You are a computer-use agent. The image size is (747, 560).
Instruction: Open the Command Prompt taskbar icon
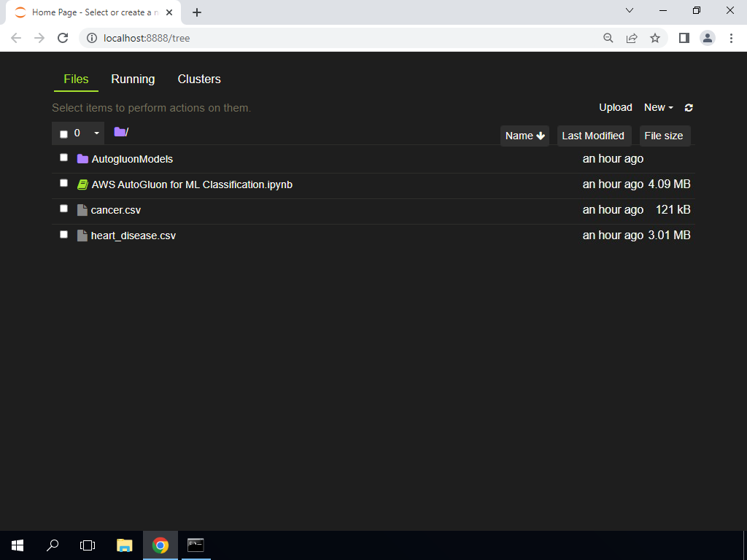click(x=196, y=545)
